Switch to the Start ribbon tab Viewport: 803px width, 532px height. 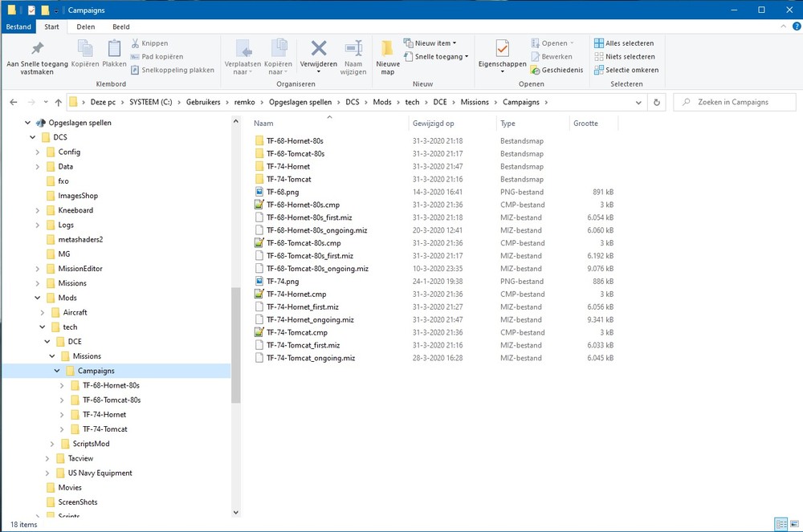point(51,26)
